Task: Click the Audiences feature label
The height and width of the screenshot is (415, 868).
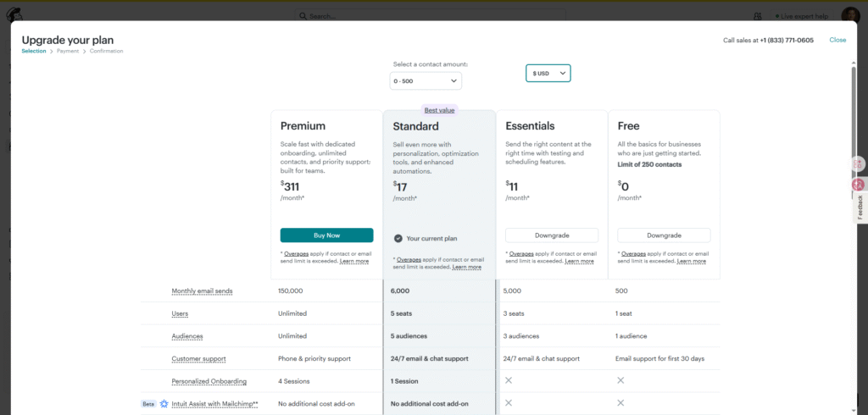Action: tap(187, 336)
